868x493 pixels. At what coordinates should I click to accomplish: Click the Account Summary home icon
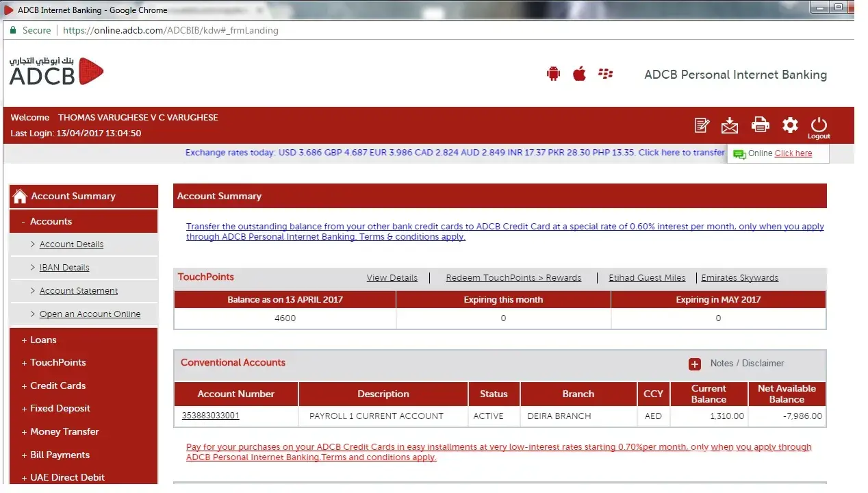[20, 196]
